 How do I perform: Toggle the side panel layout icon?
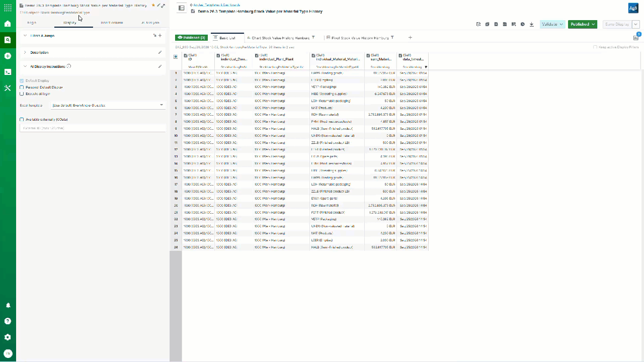pos(182,8)
